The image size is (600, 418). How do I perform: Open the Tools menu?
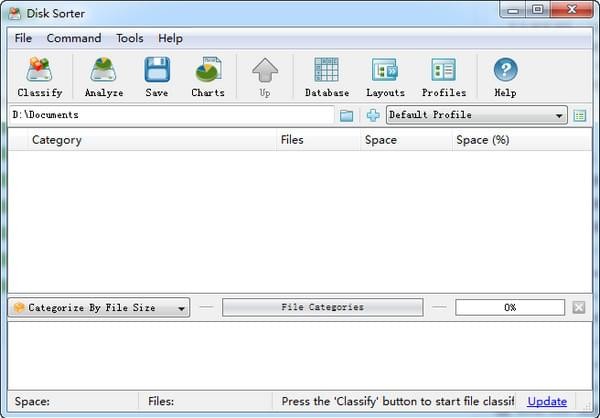coord(130,38)
